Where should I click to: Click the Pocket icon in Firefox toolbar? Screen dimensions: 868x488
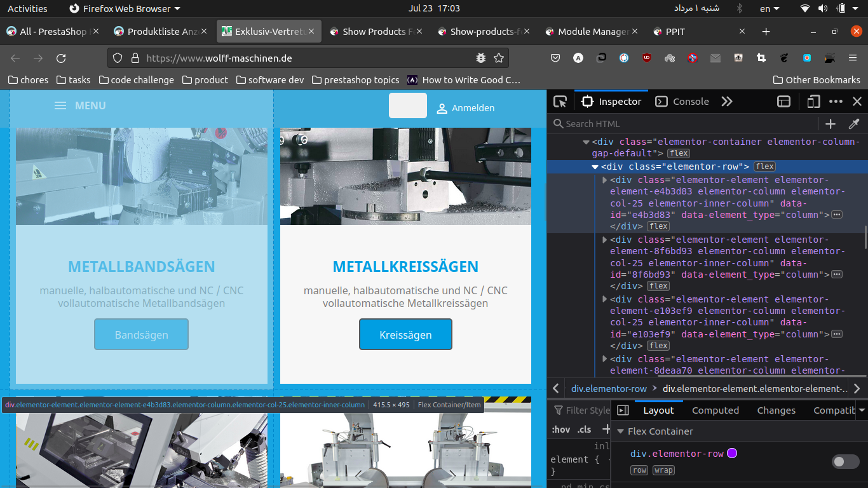555,58
